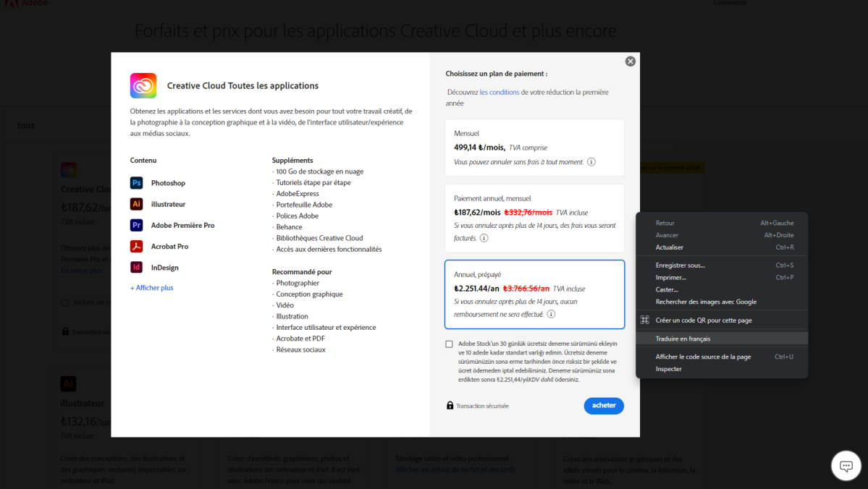This screenshot has width=868, height=489.
Task: Choose Avancer in the context menu
Action: (722, 235)
